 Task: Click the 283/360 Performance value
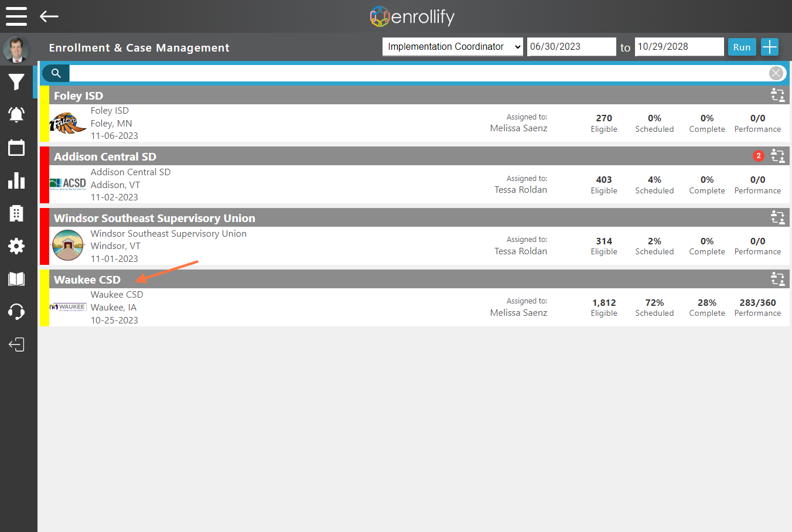(757, 303)
